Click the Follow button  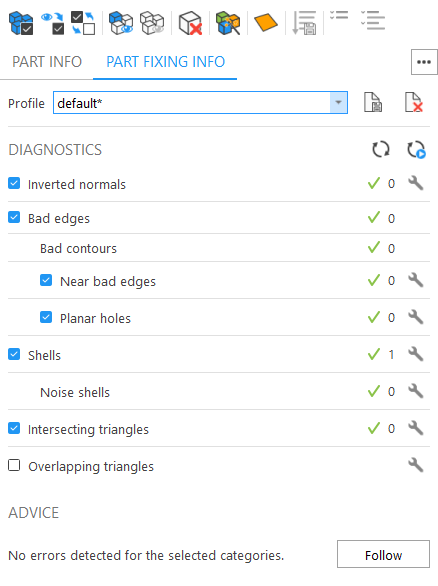383,554
